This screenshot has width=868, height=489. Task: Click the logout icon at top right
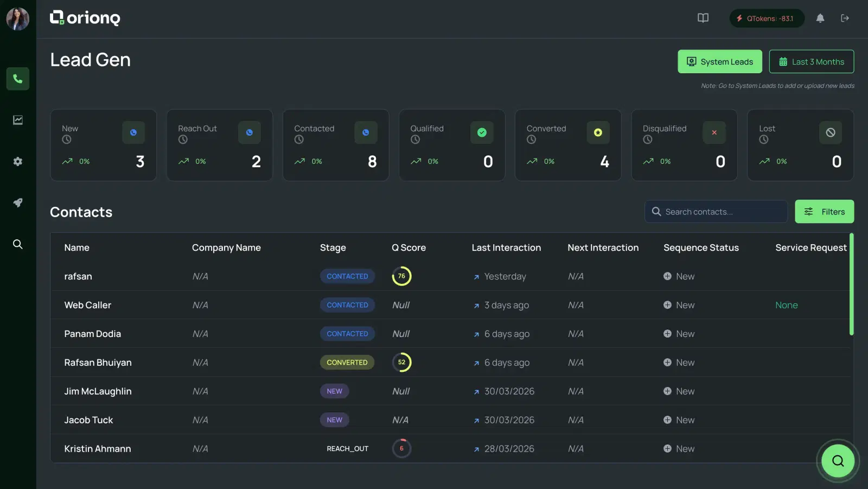[845, 18]
